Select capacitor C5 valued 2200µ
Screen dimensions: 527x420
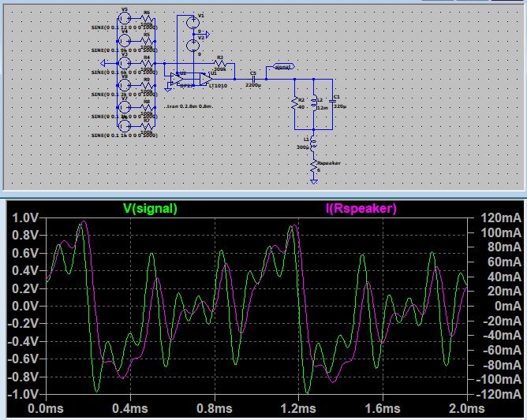click(254, 80)
